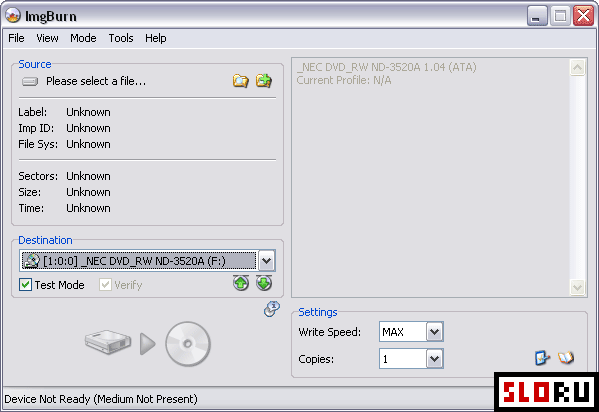Load the drive tray using green down arrow

(x=264, y=283)
